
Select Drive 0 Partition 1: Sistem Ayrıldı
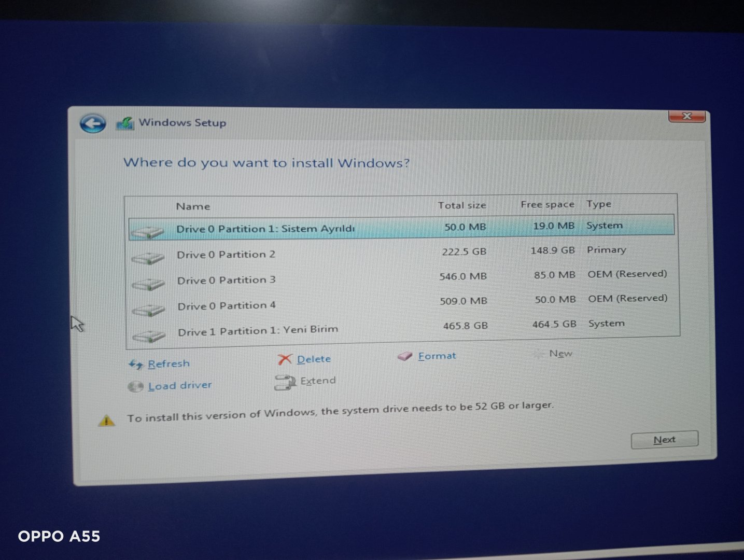coord(402,228)
